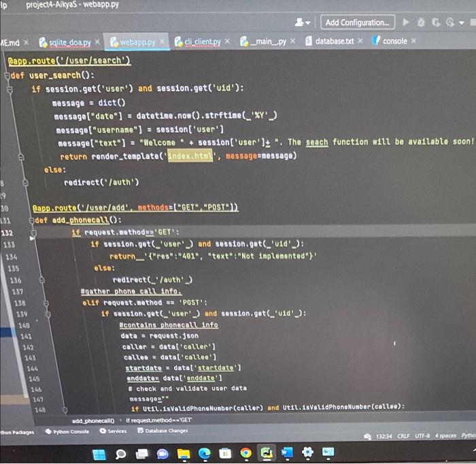Viewport: 476px width, 464px height.
Task: Collapse the fold at line 138 elif request.method
Action: coord(46,303)
